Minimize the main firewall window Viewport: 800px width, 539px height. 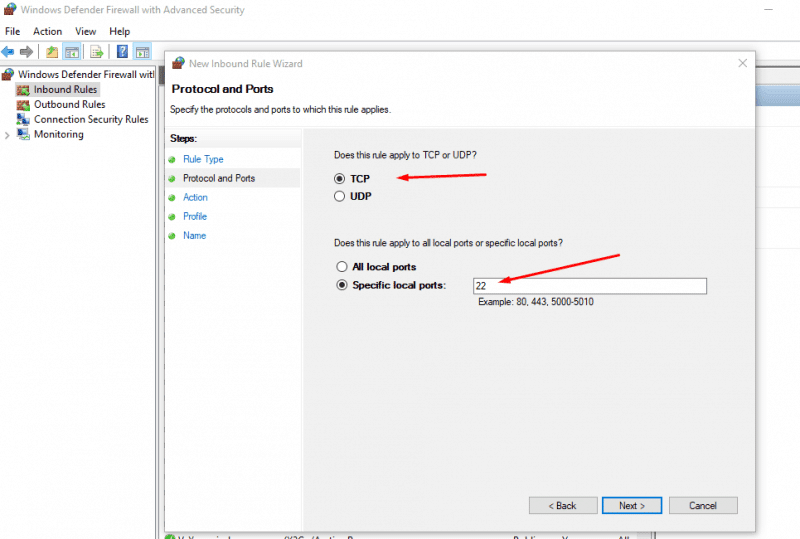click(768, 10)
